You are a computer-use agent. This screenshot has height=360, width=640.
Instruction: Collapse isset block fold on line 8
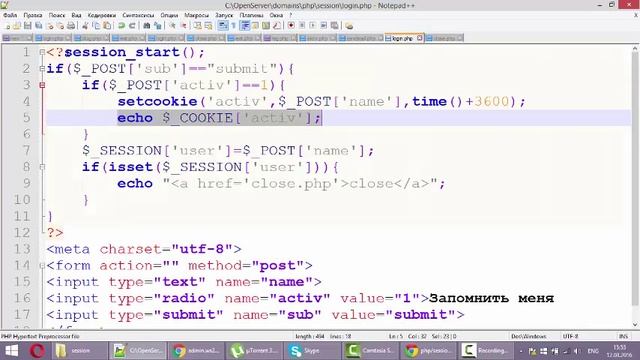[42, 167]
